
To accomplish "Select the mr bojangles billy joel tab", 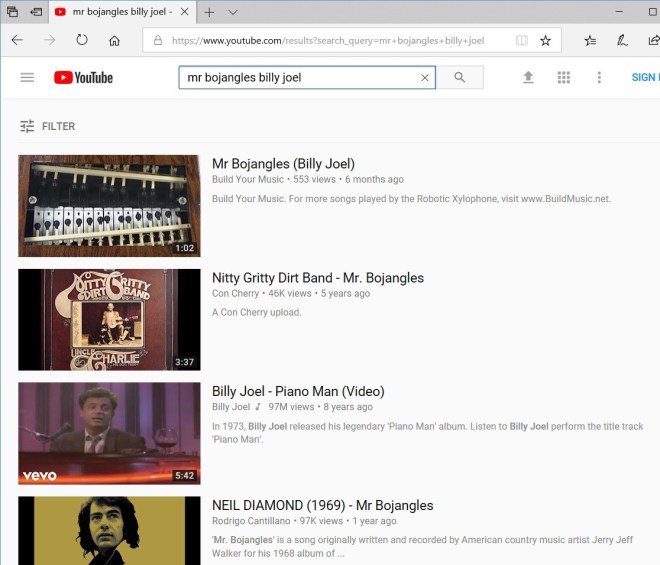I will 122,12.
